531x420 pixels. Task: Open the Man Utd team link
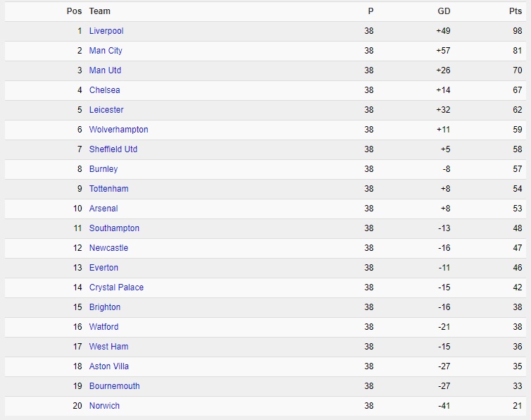click(x=105, y=70)
